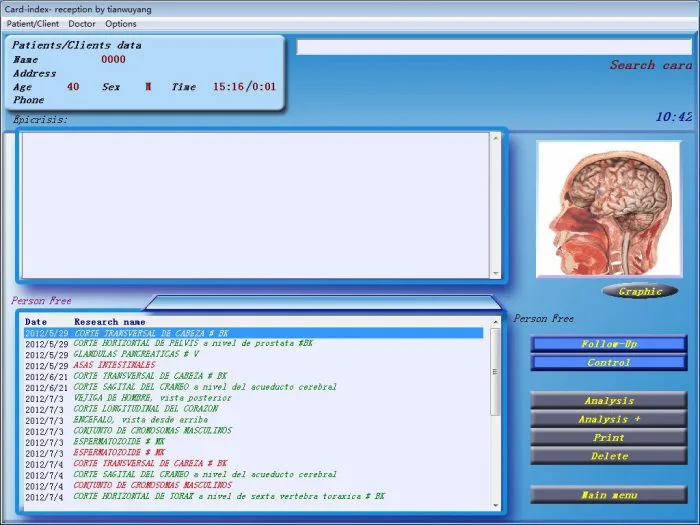
Task: Select highlighted 2012/5/29 CORTE TRANSVERSAL DE CABEZA row
Action: coord(254,333)
